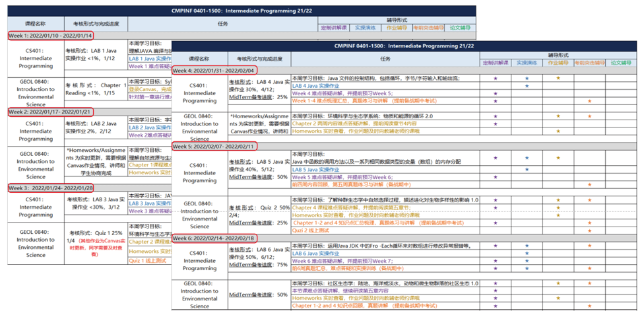This screenshot has height=319, width=644.
Task: Click the blue star in LAB 6 Java 实操作业 row
Action: (527, 253)
